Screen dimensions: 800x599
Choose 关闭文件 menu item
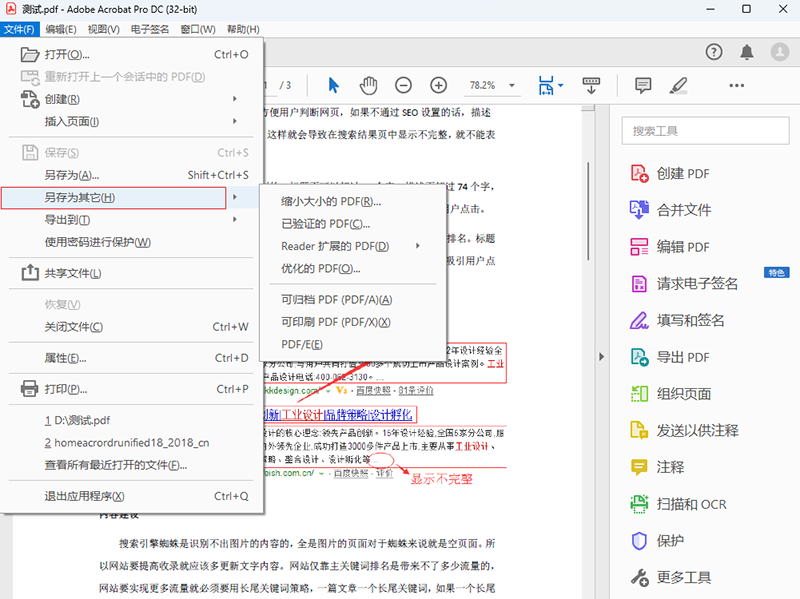coord(132,327)
